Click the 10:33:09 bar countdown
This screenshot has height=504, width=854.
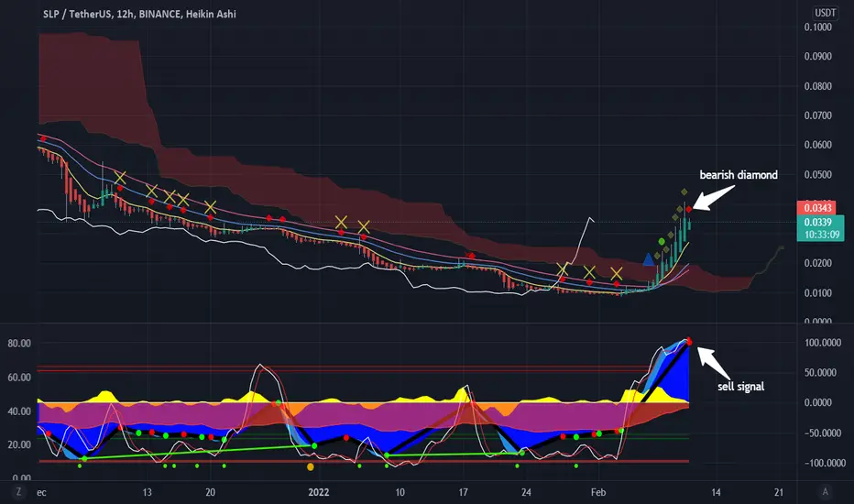[820, 235]
